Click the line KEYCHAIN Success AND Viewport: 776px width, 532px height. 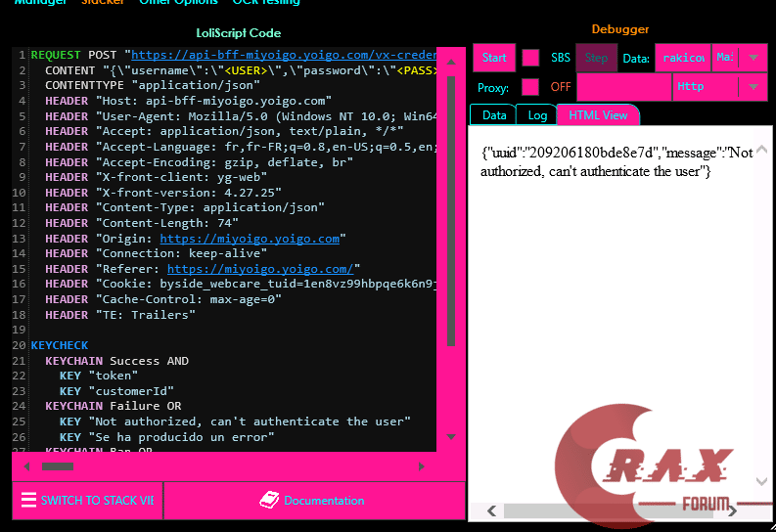point(116,361)
